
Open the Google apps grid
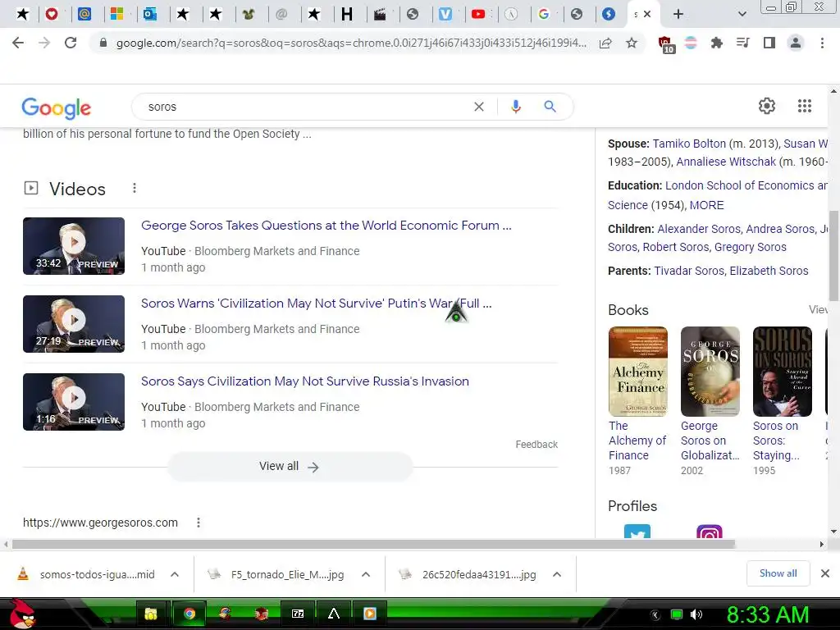(x=804, y=106)
